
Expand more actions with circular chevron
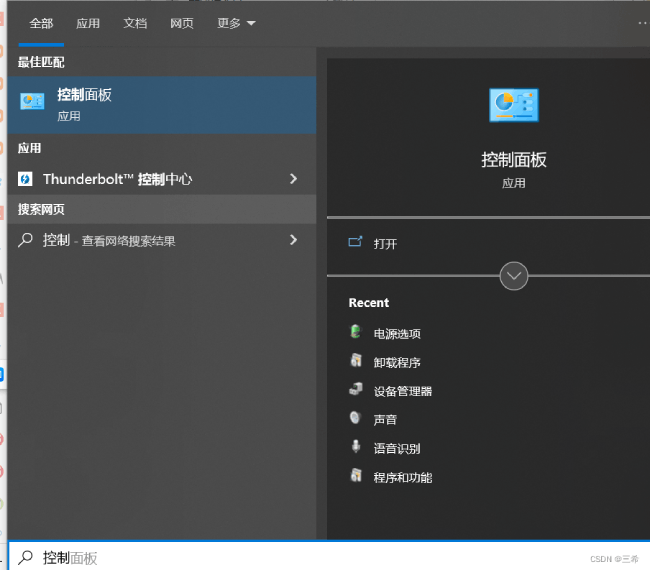point(514,276)
